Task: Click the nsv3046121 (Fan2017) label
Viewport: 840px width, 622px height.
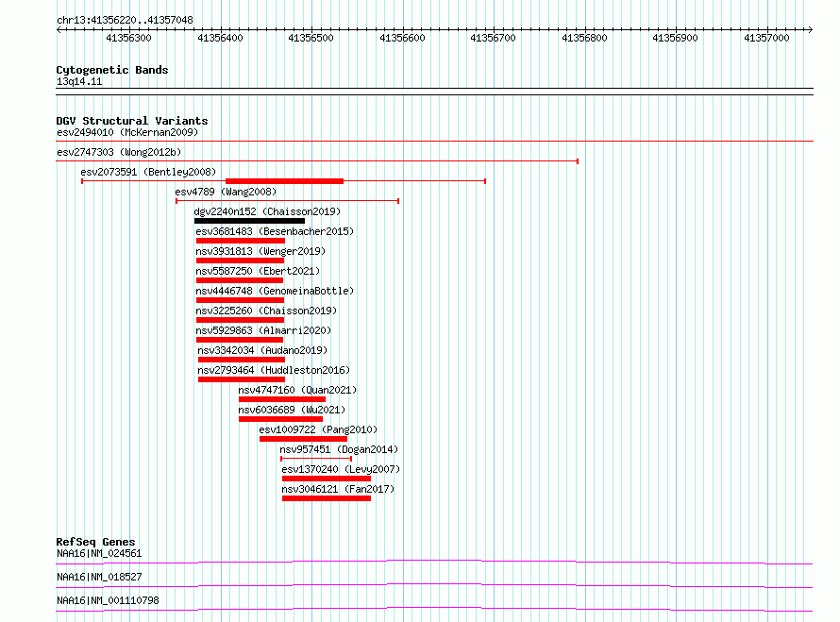Action: click(338, 489)
